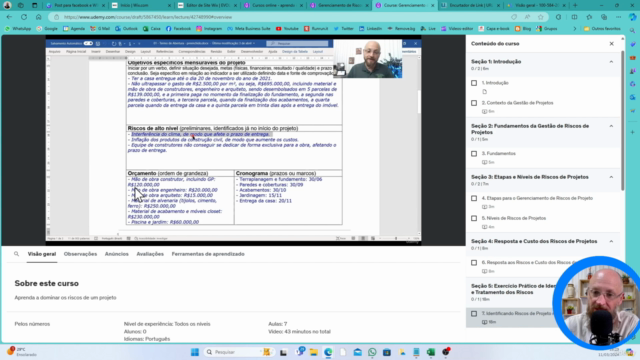Viewport: 640px width, 360px height.
Task: Close the Conteúdo do curso panel
Action: pos(611,44)
